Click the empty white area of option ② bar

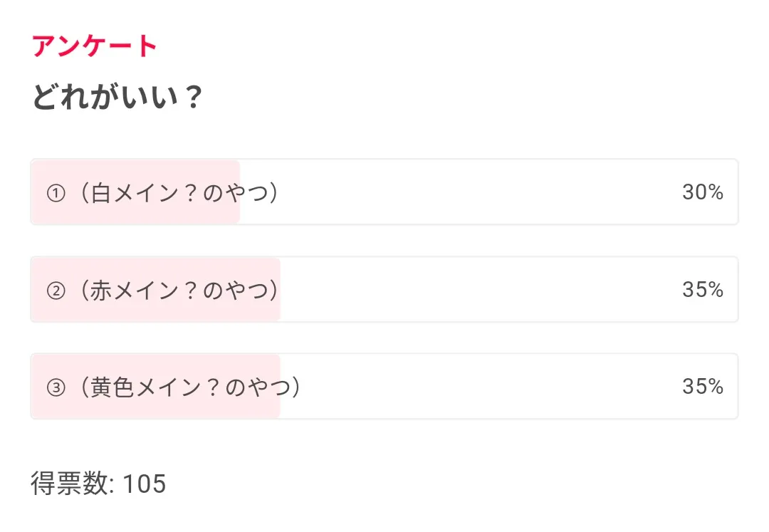pos(477,289)
